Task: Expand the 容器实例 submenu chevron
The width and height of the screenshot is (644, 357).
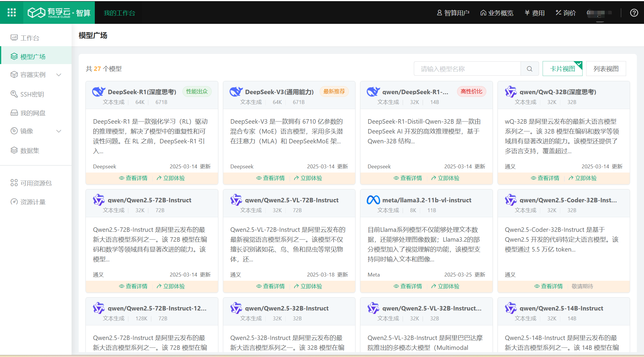Action: [59, 75]
